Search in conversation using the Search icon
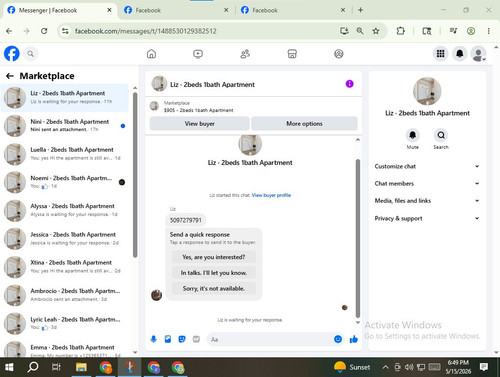 [x=441, y=135]
